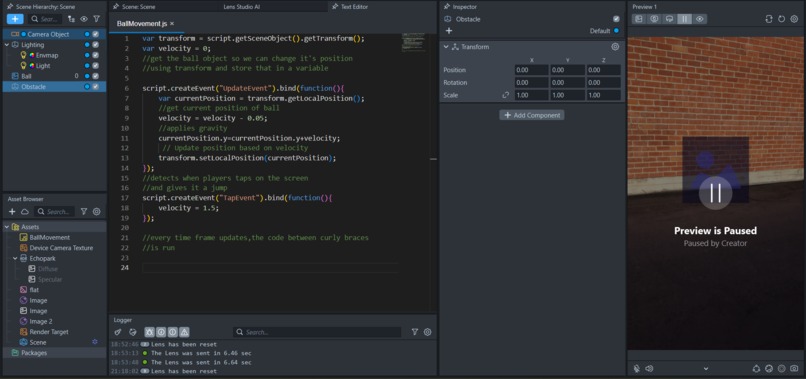Toggle the Ball enabled checkbox
Screen dimensions: 806x379
(96, 76)
